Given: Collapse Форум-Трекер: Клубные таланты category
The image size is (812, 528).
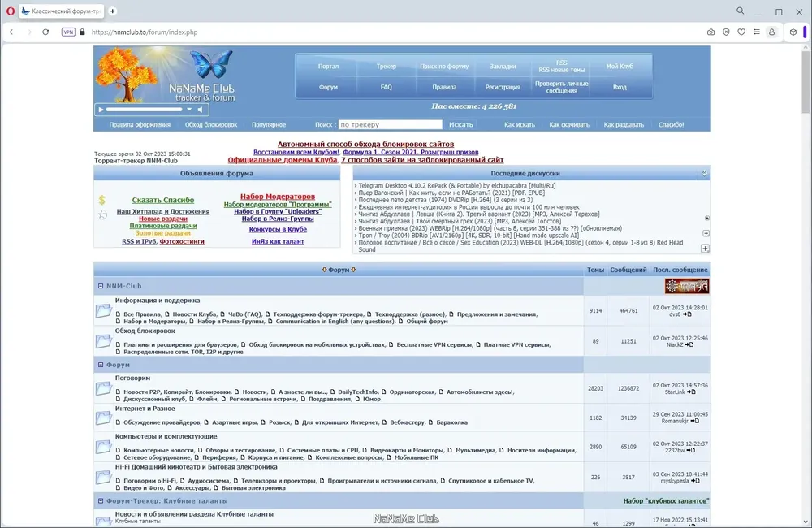Looking at the screenshot, I should pos(101,501).
